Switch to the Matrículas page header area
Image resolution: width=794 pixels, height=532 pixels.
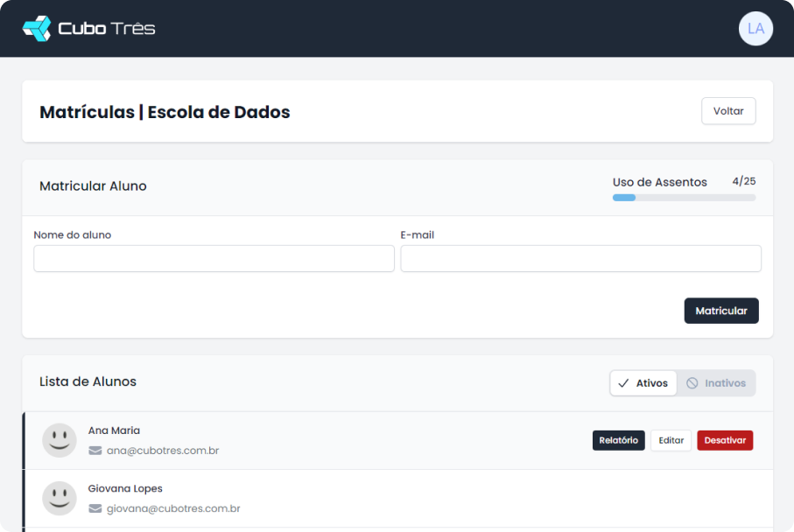pyautogui.click(x=165, y=112)
